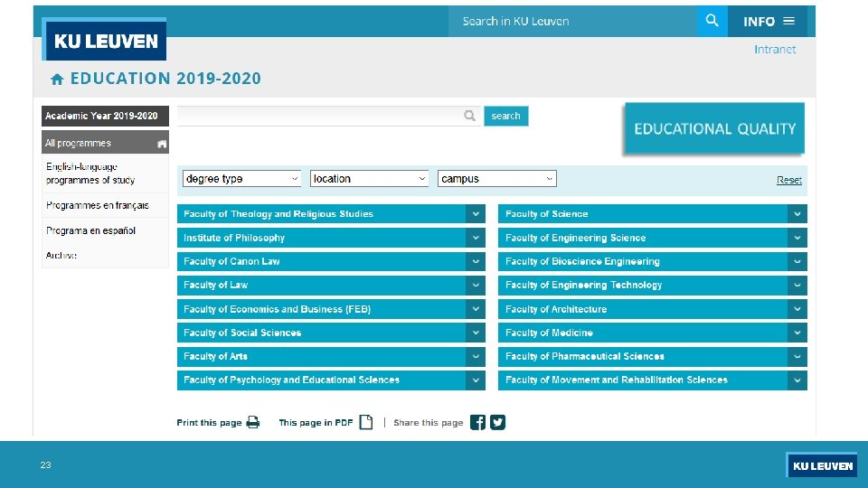The image size is (868, 488).
Task: Select All programmes in sidebar
Action: (x=105, y=143)
